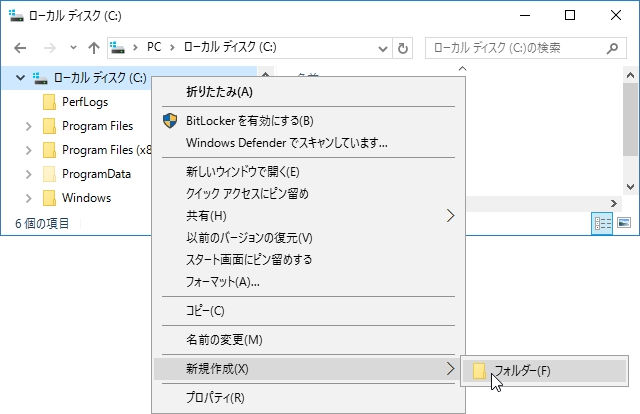Open the address bar history dropdown
Image resolution: width=640 pixels, height=414 pixels.
(x=382, y=49)
